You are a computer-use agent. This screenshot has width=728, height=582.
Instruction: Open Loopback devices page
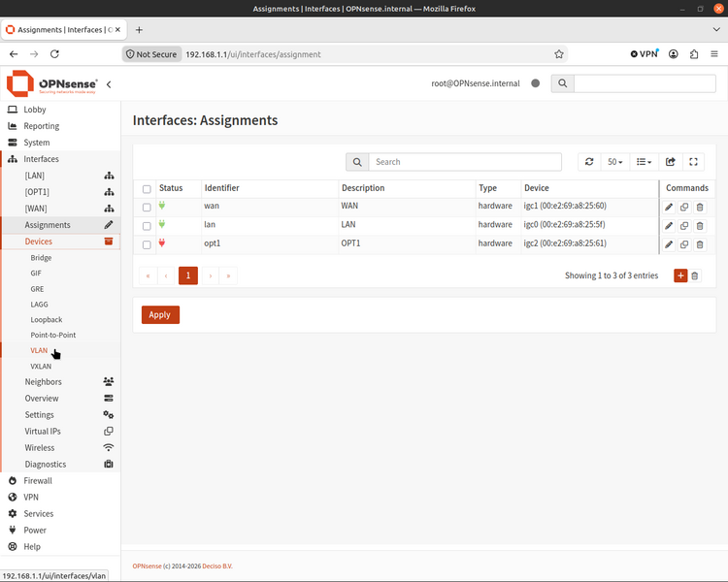47,320
